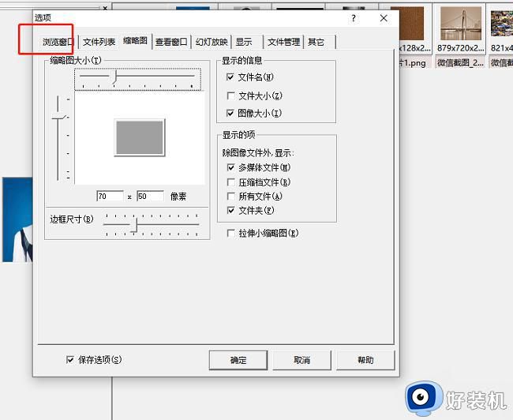Open the 幻灯放映 tab
The height and width of the screenshot is (420, 513).
212,42
